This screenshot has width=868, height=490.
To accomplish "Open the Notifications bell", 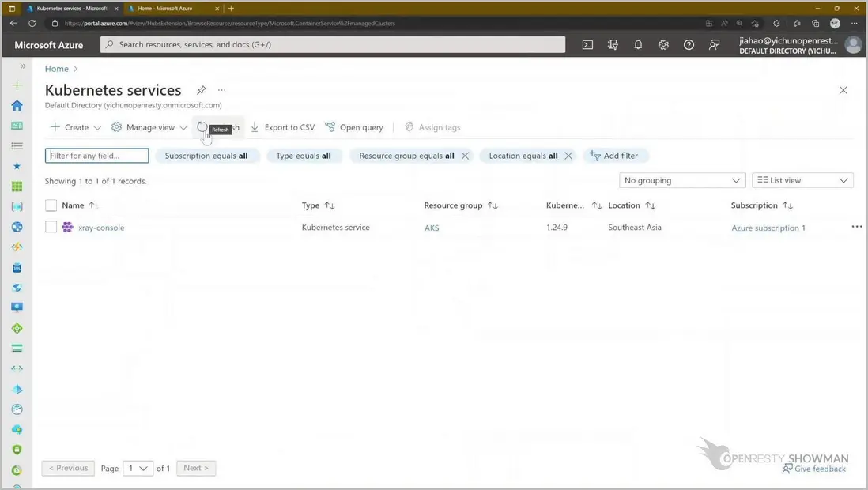I will coord(638,45).
